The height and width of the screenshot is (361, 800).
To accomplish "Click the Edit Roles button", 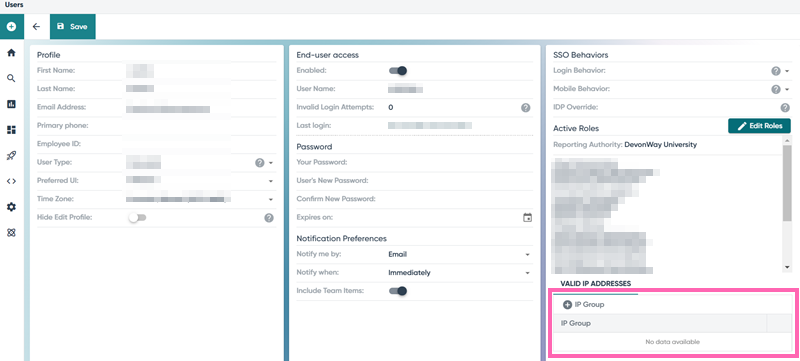I will coord(759,126).
